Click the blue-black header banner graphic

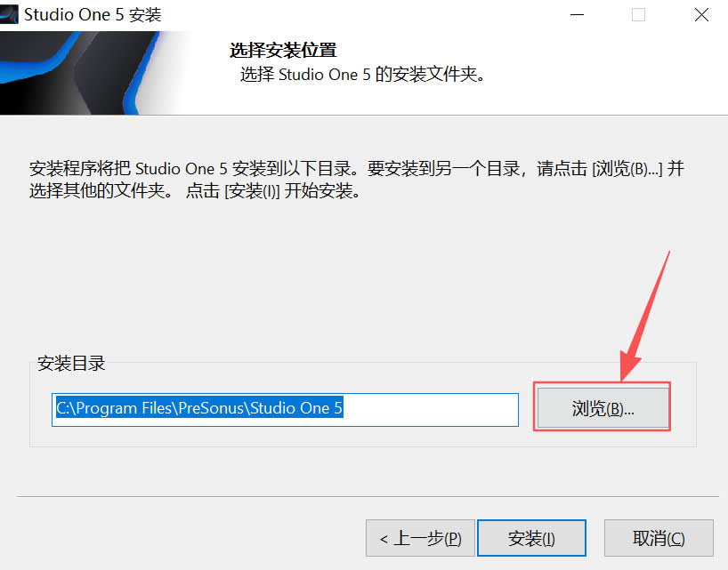point(93,73)
